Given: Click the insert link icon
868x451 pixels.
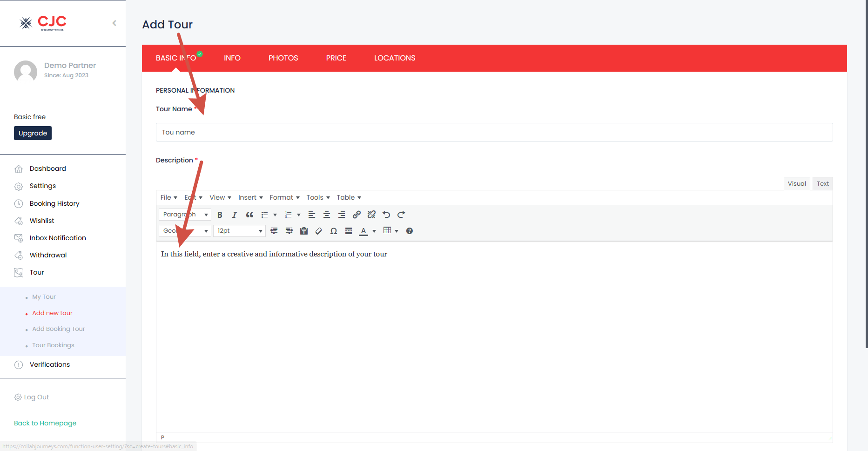Looking at the screenshot, I should (x=357, y=215).
